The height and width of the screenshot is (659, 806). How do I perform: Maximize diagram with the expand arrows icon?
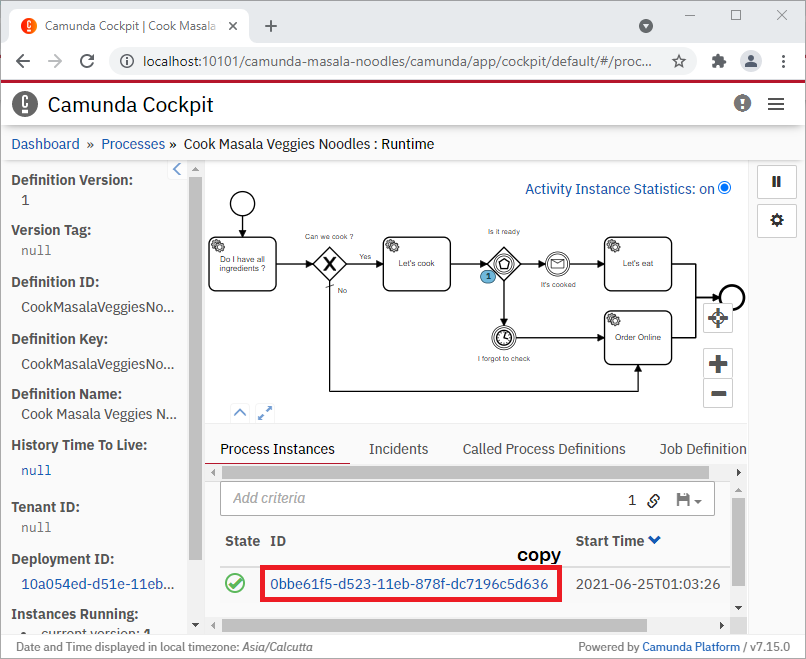[265, 413]
